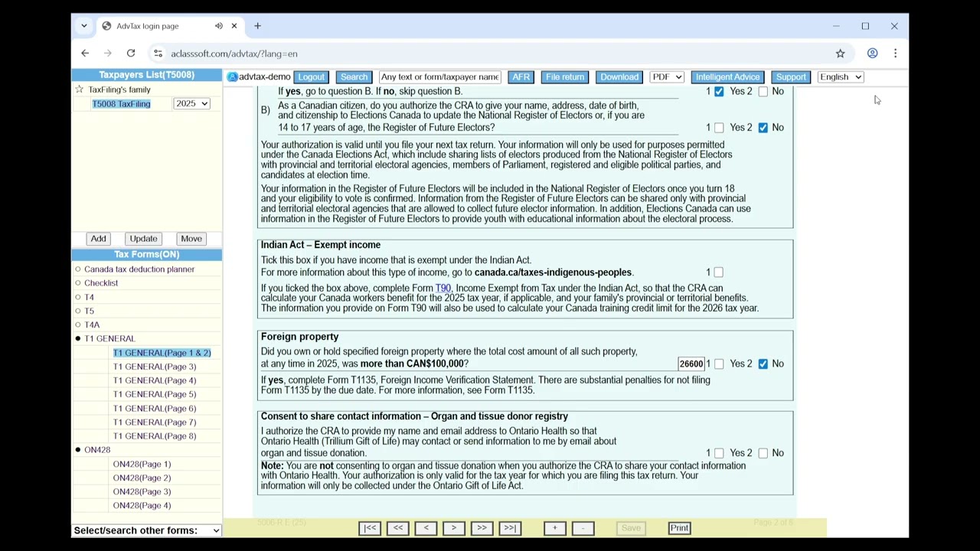Click the browser address bar URL
980x551 pixels.
tap(234, 54)
